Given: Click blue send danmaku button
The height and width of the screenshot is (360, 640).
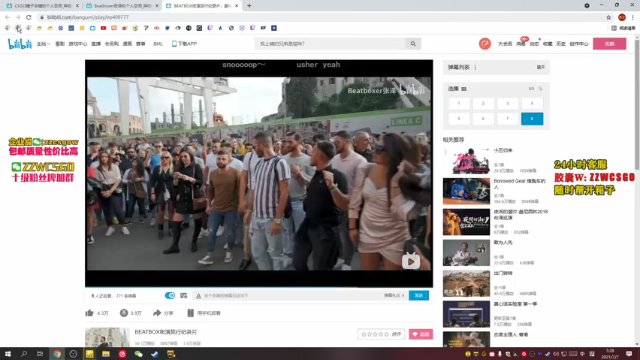Looking at the screenshot, I should (419, 296).
